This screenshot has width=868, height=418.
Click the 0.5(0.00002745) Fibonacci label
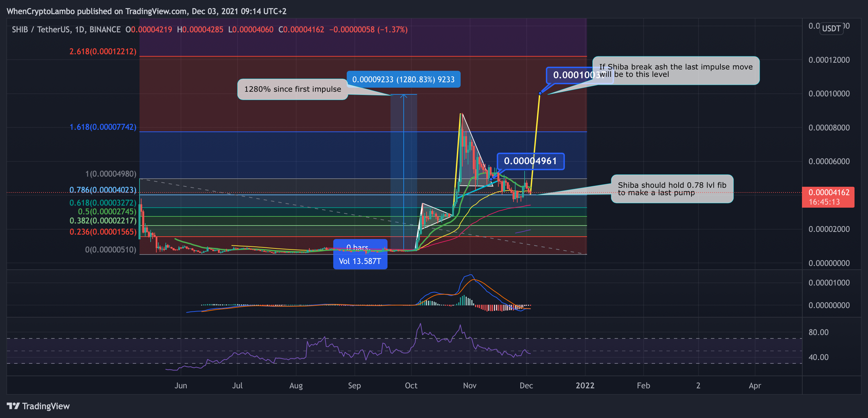click(x=107, y=212)
